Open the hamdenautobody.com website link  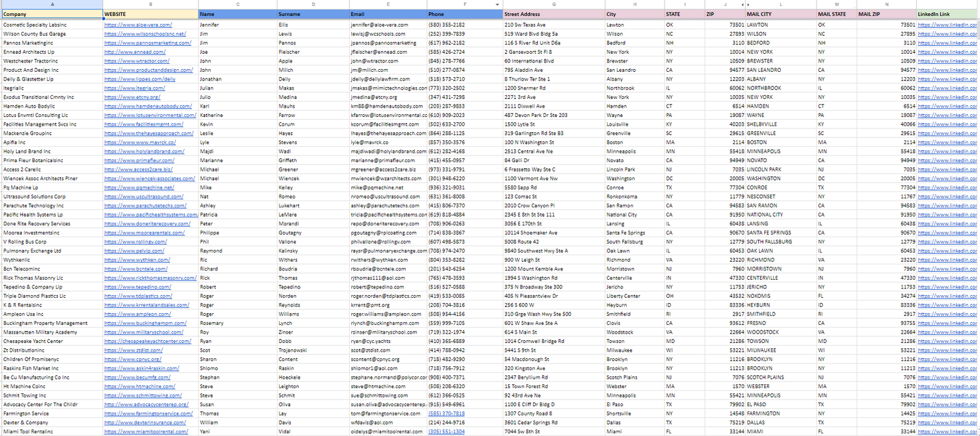[148, 106]
